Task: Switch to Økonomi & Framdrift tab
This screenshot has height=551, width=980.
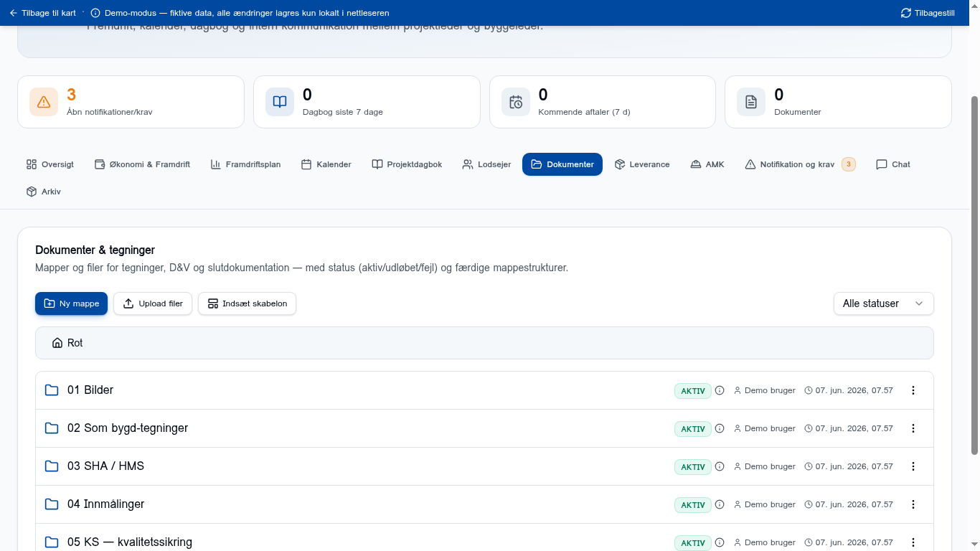Action: [x=142, y=164]
